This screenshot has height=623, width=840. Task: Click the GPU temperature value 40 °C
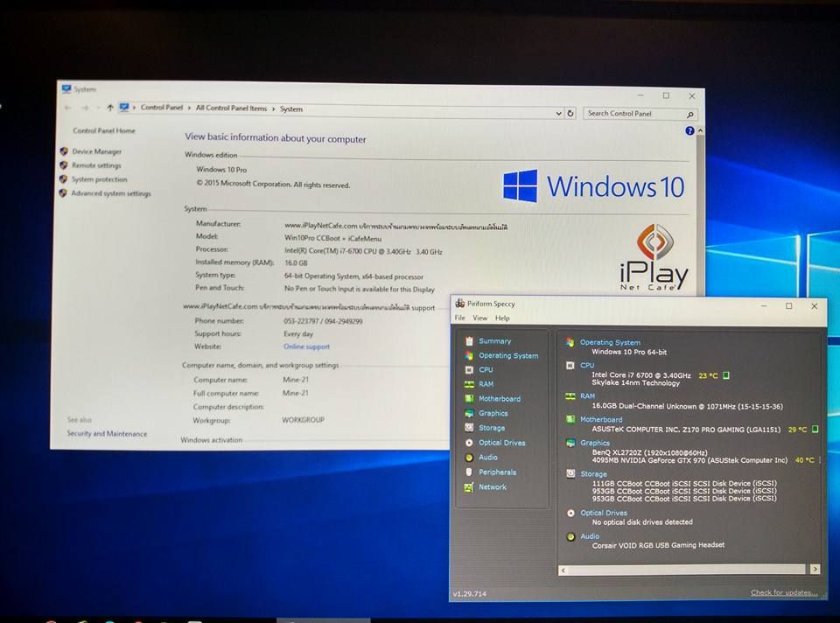(x=804, y=460)
